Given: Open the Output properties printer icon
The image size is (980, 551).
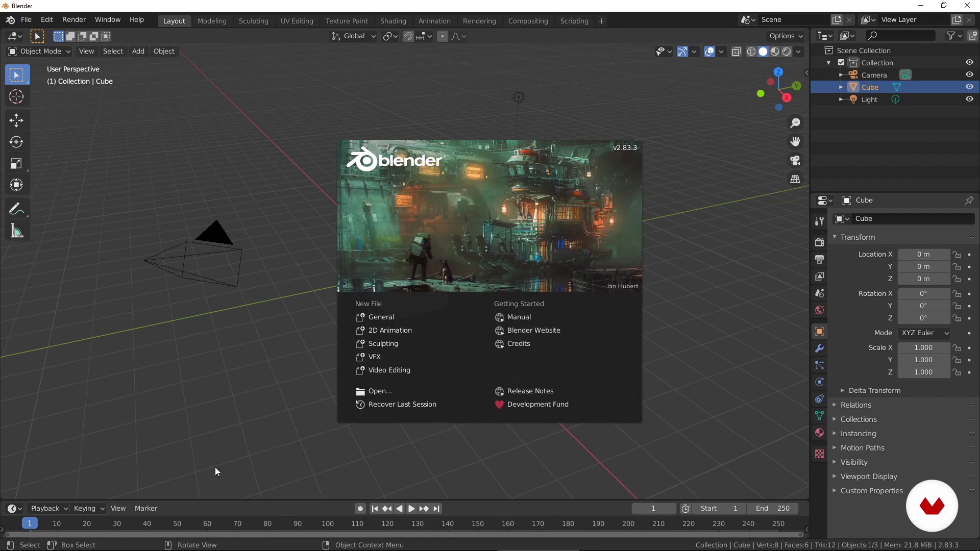Looking at the screenshot, I should click(819, 259).
